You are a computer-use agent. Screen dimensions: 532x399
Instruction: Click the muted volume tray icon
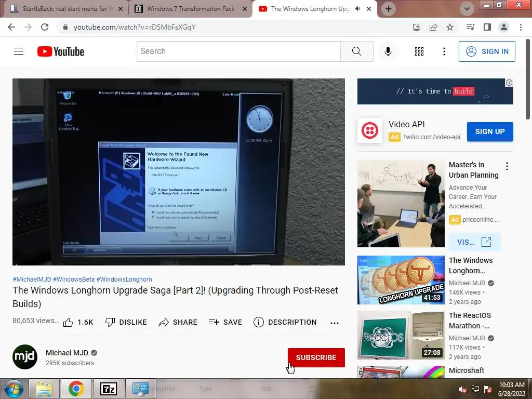[x=462, y=389]
